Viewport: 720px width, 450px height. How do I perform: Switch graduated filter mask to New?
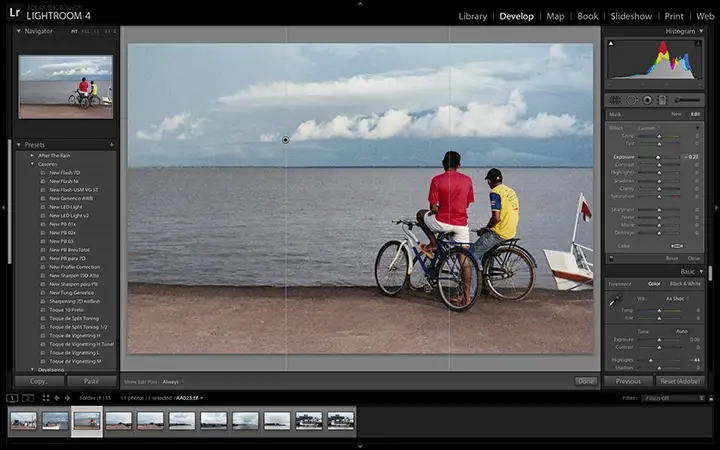click(x=676, y=114)
